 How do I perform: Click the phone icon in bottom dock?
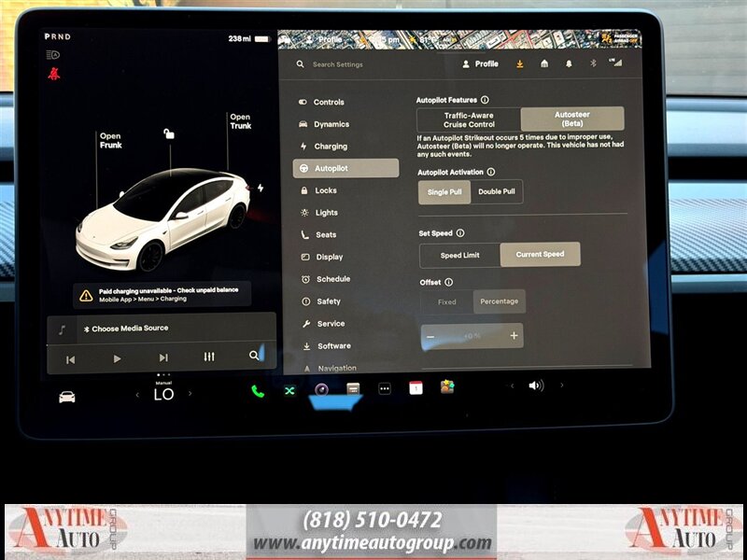click(x=258, y=390)
